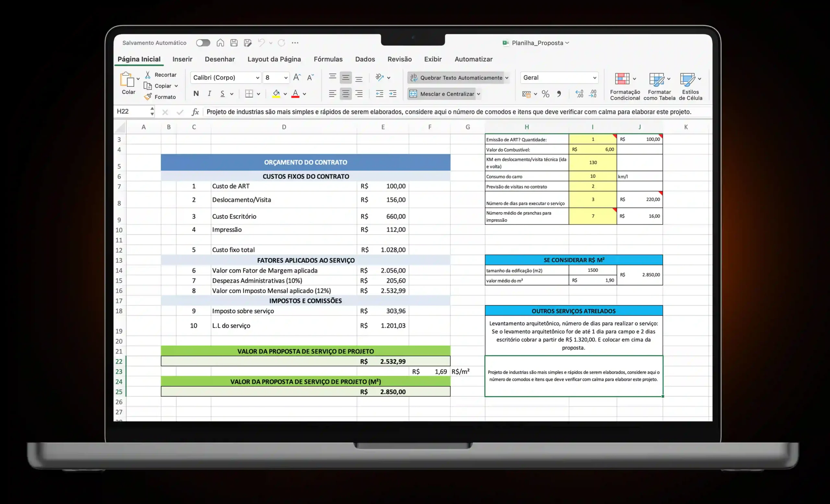Switch to the Layout da Página tab

pos(274,59)
